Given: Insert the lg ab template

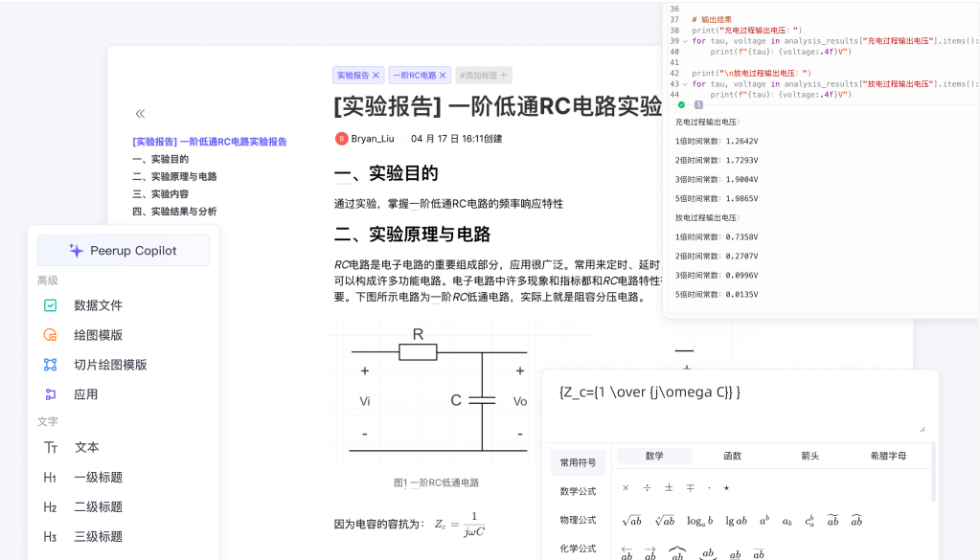Looking at the screenshot, I should [736, 521].
